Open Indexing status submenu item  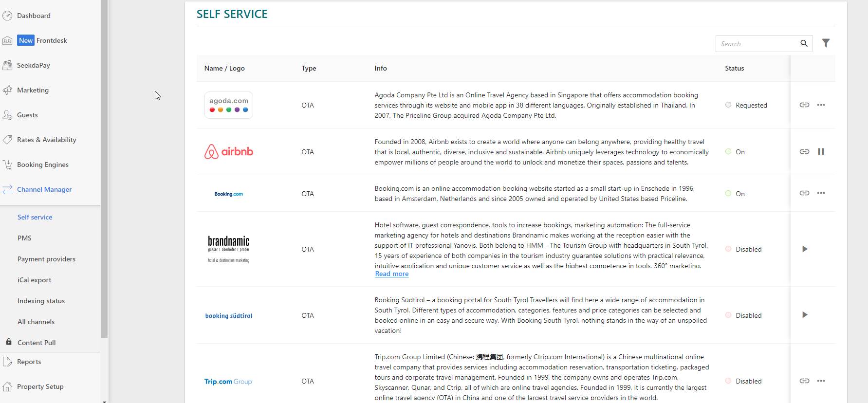coord(41,301)
